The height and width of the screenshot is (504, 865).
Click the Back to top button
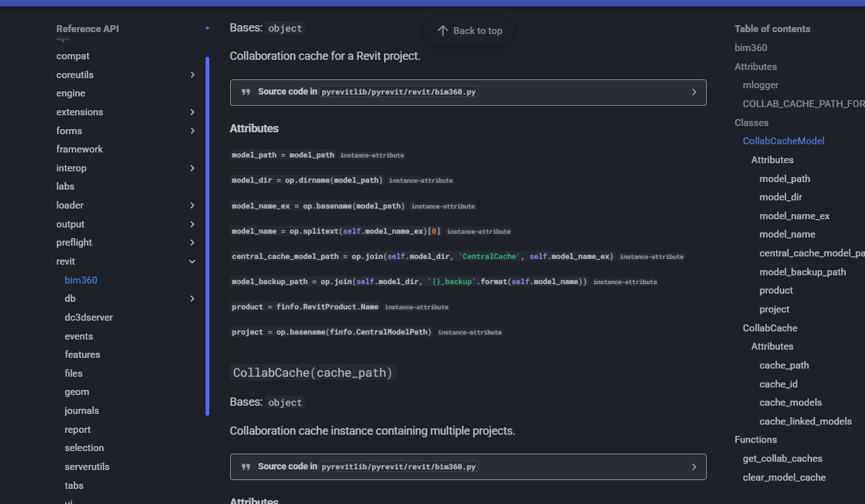468,31
